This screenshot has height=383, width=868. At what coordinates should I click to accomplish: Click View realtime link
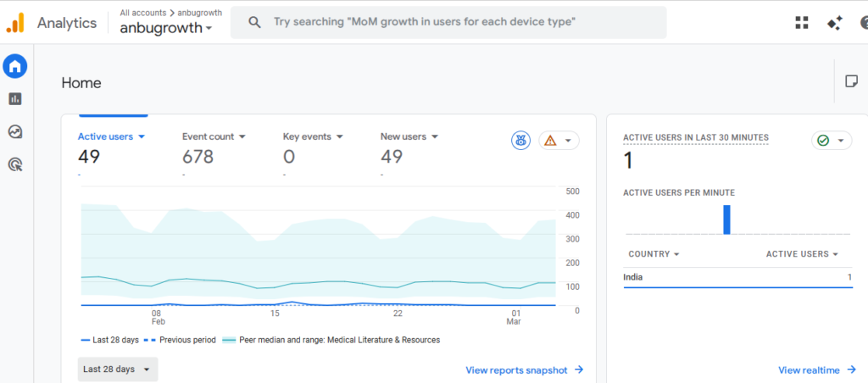pyautogui.click(x=815, y=369)
